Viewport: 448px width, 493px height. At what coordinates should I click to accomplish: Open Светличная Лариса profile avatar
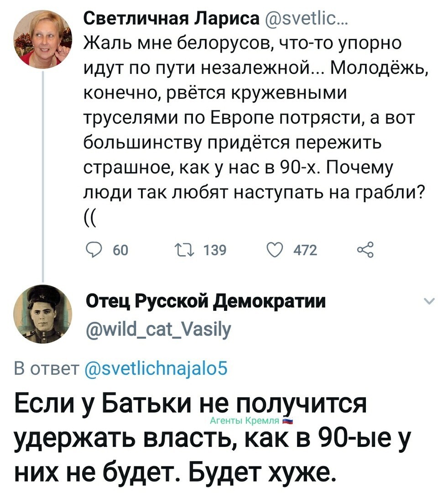[x=42, y=39]
